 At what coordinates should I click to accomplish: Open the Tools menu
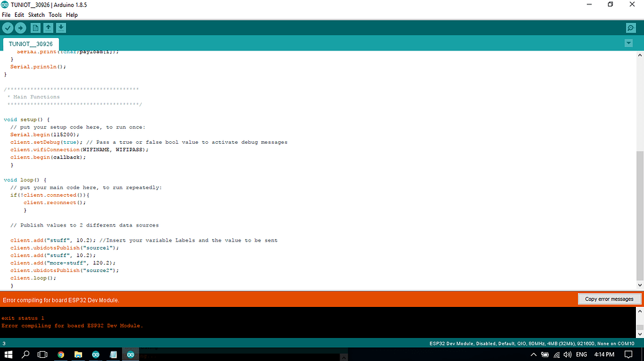click(55, 15)
